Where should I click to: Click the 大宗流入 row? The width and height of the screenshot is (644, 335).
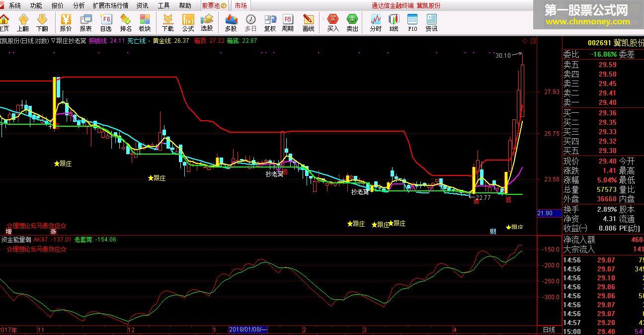point(603,250)
